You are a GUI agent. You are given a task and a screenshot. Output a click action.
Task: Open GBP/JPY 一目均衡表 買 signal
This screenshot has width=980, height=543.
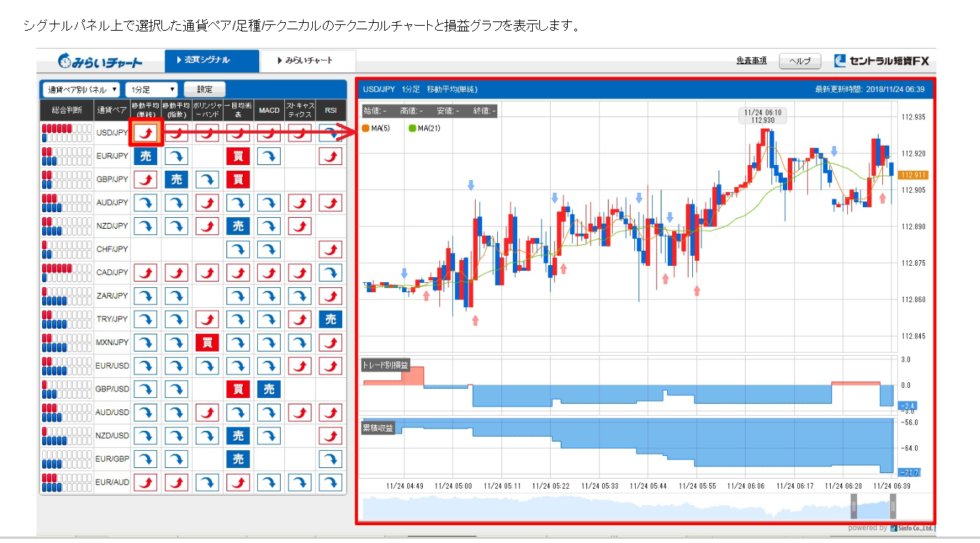point(238,179)
